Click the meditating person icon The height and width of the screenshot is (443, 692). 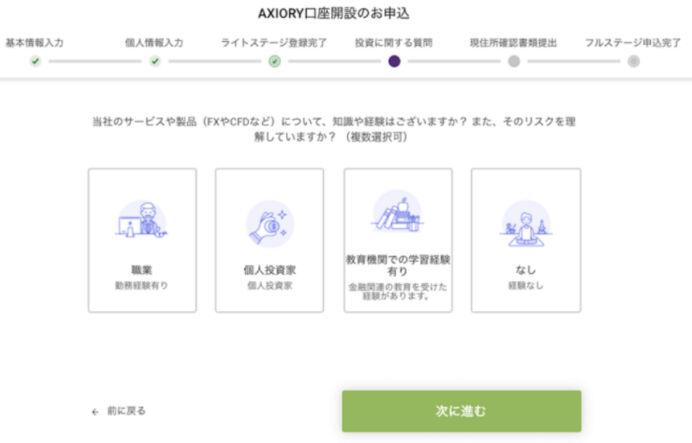pos(526,223)
